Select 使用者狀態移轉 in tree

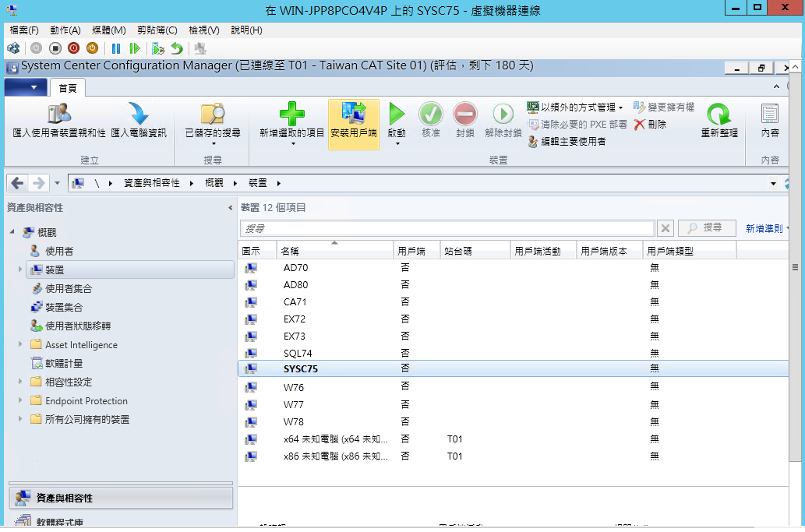(77, 326)
